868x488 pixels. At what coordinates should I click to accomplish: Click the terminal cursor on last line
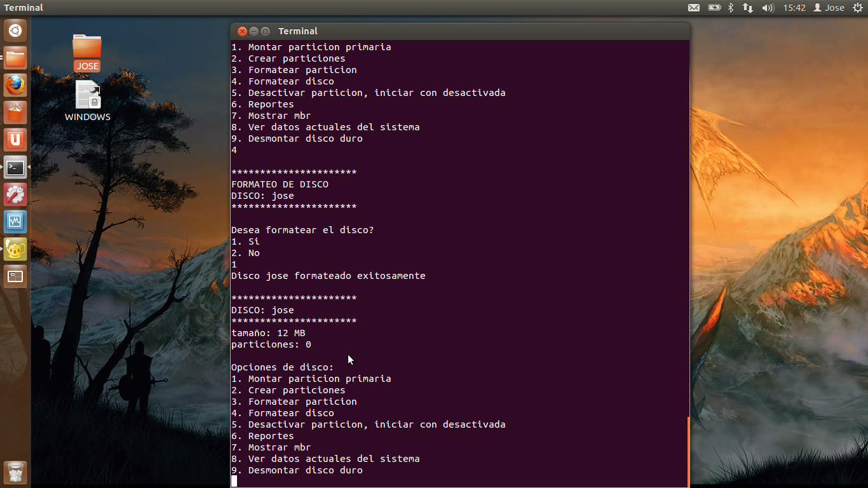point(234,481)
